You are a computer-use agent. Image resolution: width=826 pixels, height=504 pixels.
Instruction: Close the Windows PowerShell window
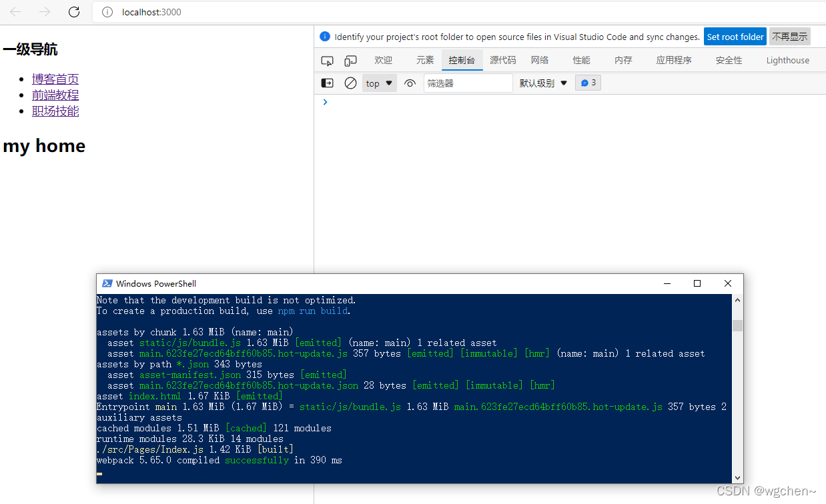click(x=728, y=283)
